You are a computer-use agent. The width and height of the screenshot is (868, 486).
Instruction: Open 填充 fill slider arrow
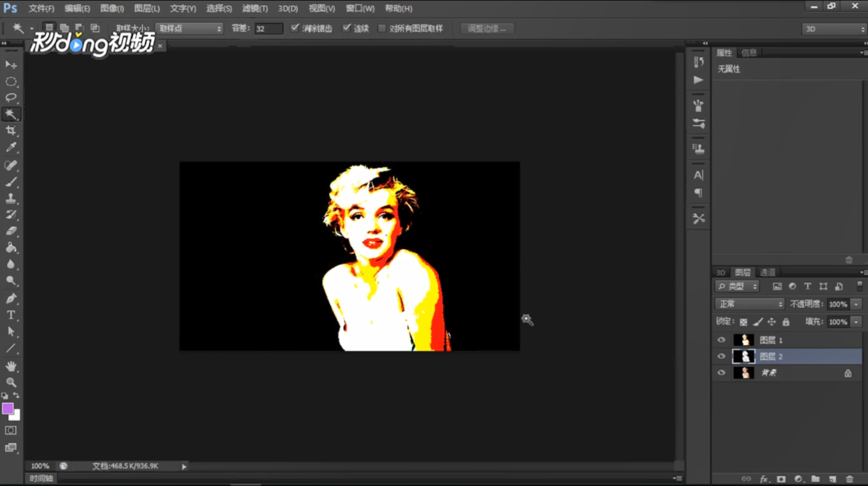point(856,322)
